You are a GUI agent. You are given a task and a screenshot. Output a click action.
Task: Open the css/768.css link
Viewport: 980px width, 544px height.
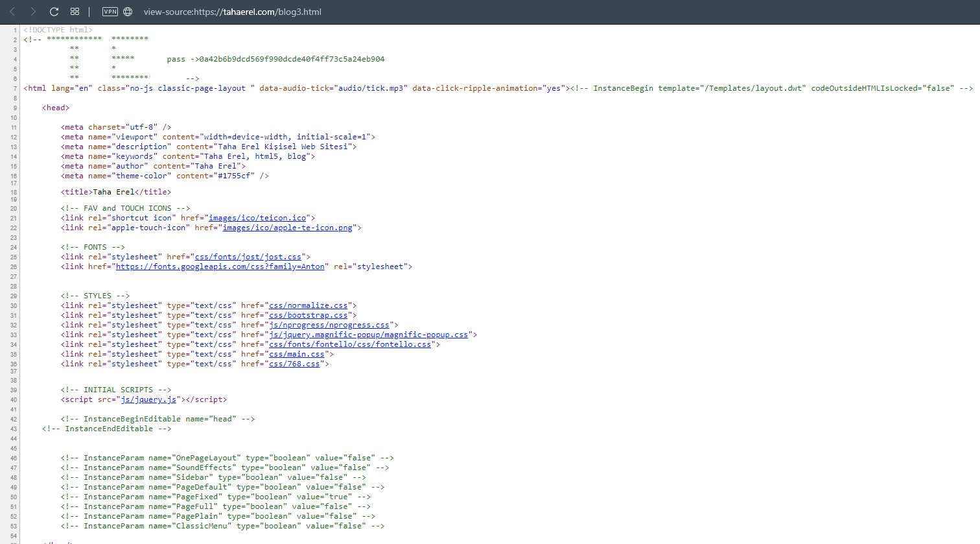(x=294, y=364)
